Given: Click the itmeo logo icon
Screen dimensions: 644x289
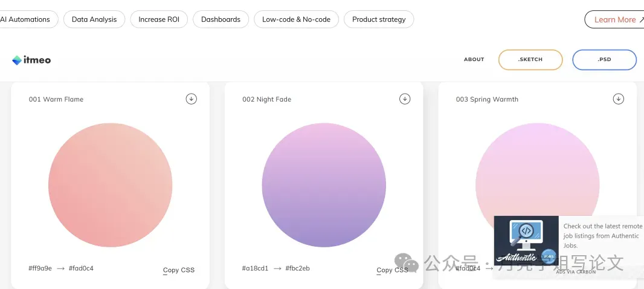Looking at the screenshot, I should click(x=17, y=60).
